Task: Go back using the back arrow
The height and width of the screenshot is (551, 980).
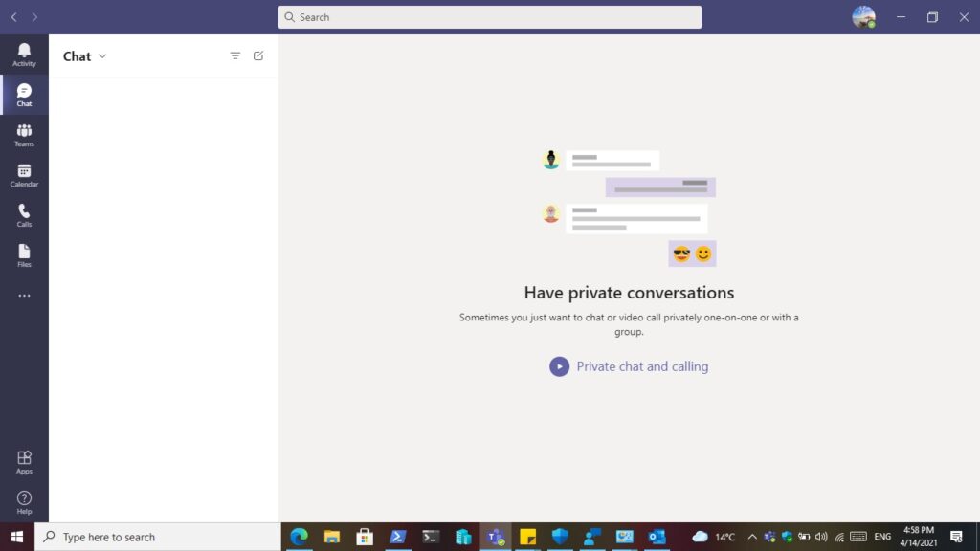Action: [14, 17]
